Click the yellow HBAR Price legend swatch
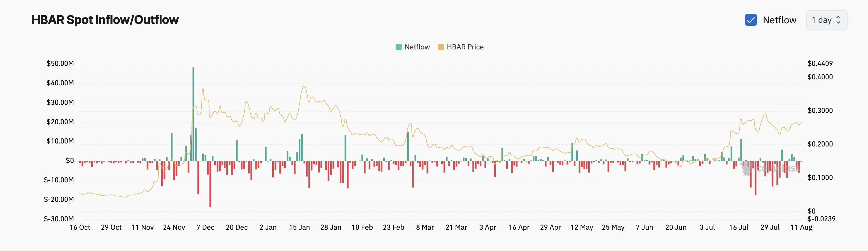 pyautogui.click(x=441, y=47)
